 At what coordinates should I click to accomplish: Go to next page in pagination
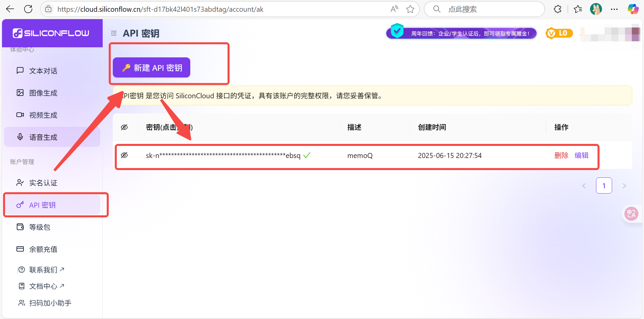pos(624,186)
